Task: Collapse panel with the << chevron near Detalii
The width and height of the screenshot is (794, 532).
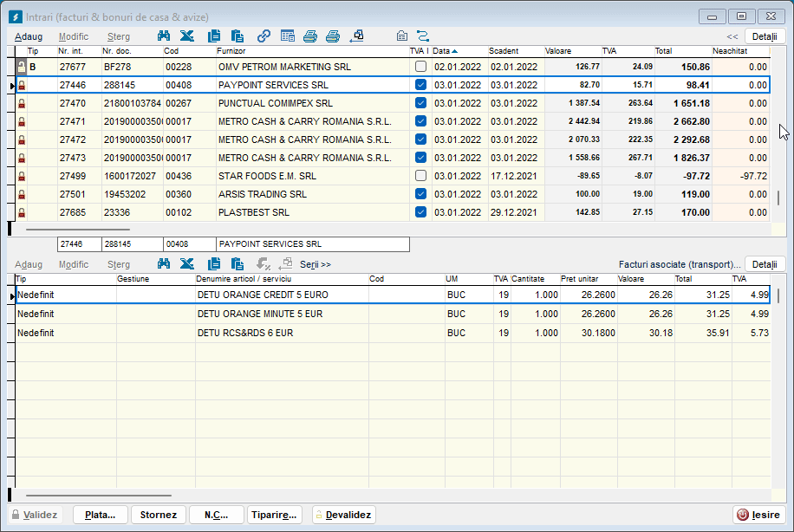Action: [731, 37]
